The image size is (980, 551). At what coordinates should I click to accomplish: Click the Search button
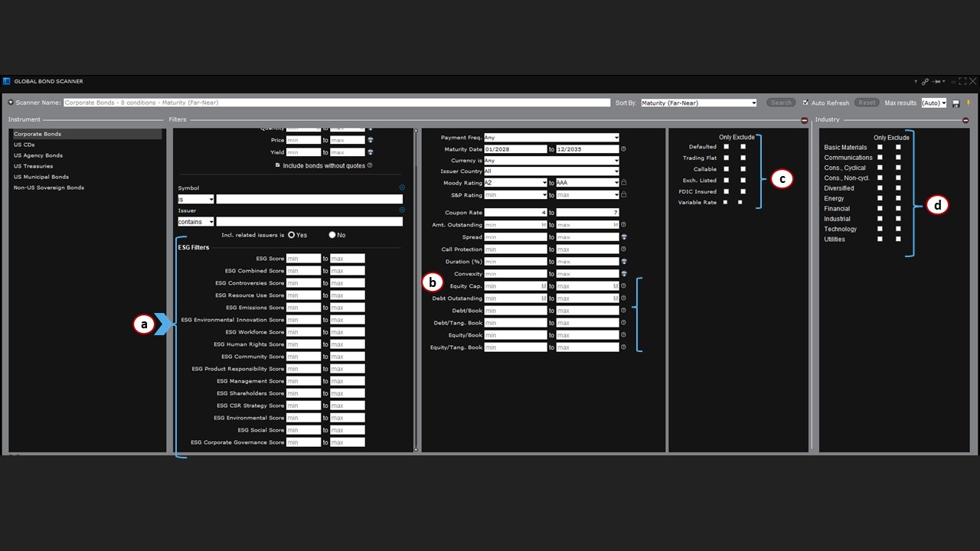tap(781, 103)
